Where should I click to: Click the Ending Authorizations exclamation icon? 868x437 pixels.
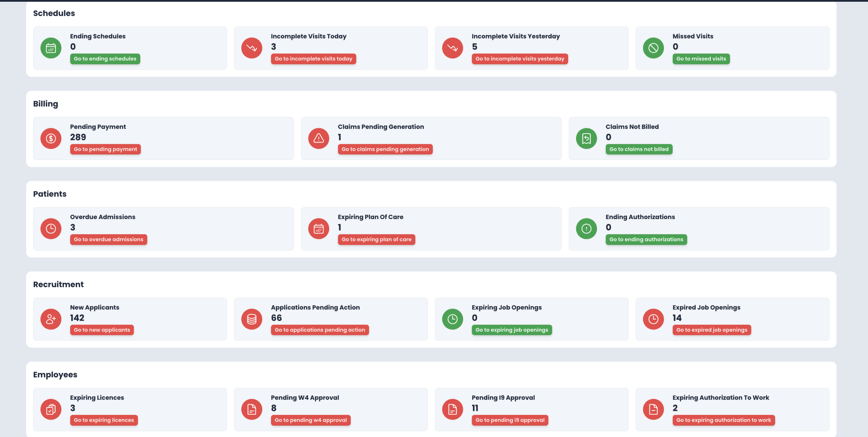pos(587,229)
